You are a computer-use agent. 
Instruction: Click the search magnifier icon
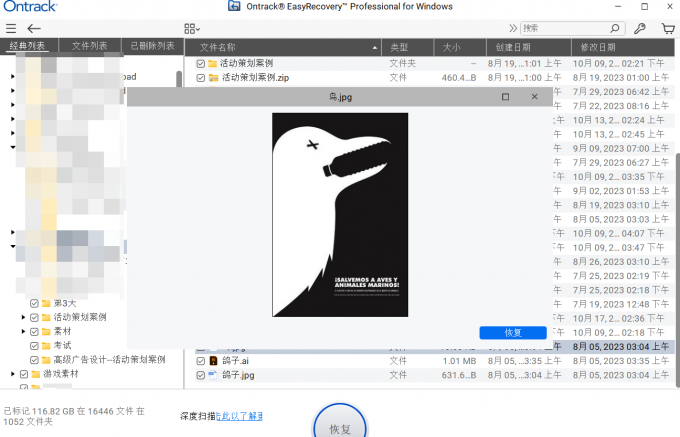615,29
